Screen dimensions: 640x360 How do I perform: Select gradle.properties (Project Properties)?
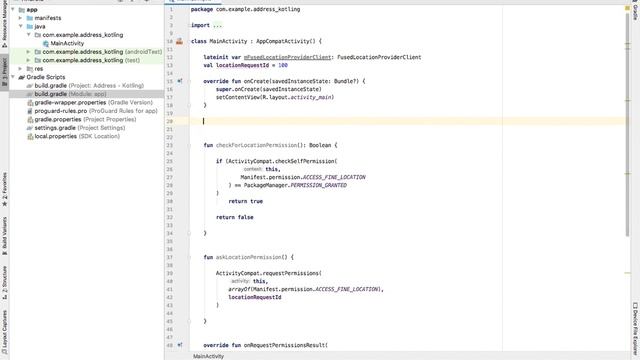coord(85,120)
